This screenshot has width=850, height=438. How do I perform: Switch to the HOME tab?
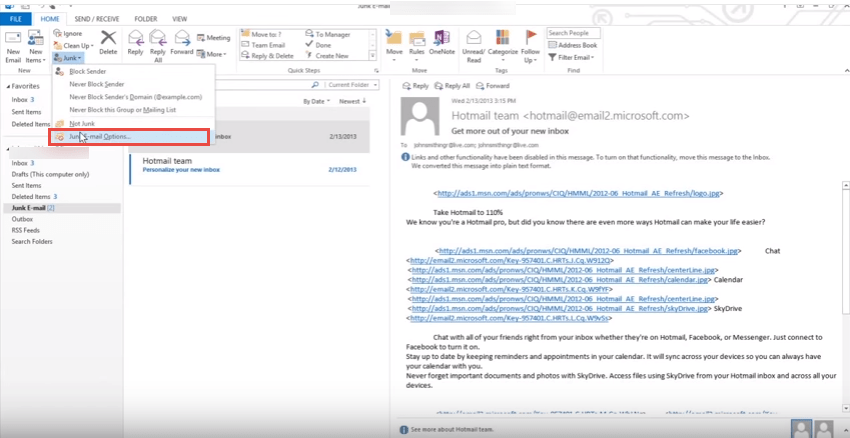coord(50,19)
